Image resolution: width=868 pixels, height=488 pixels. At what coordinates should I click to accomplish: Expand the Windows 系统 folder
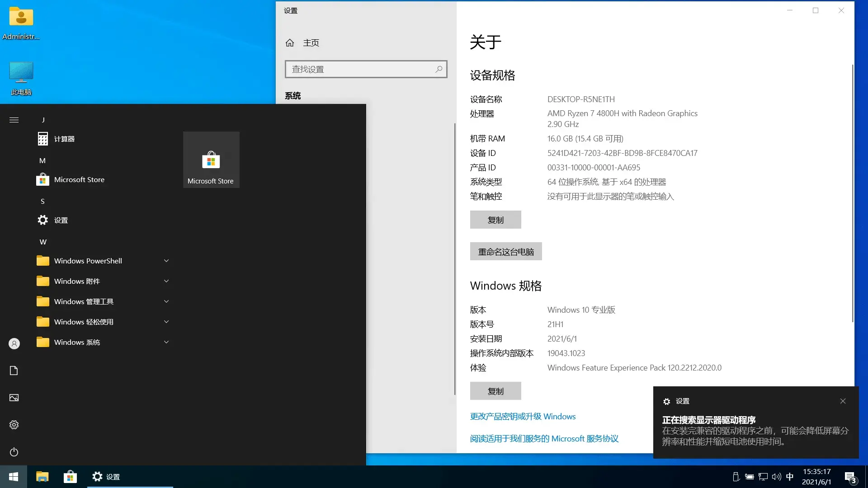coord(104,342)
